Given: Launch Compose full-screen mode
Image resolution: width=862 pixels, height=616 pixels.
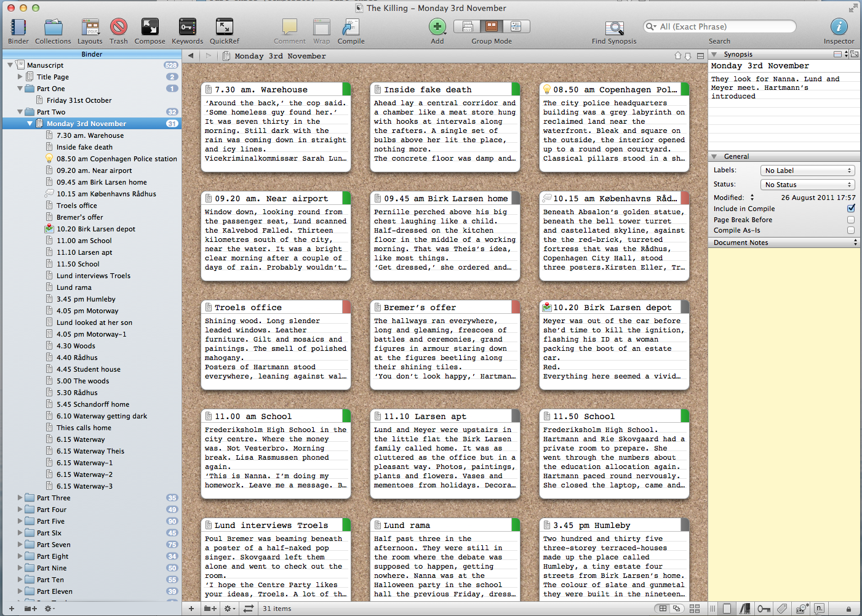Looking at the screenshot, I should (150, 27).
